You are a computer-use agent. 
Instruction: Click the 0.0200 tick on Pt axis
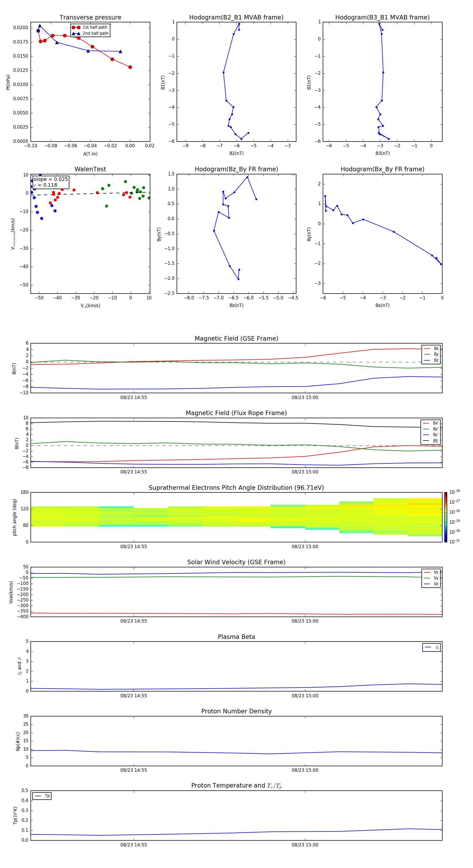point(20,28)
